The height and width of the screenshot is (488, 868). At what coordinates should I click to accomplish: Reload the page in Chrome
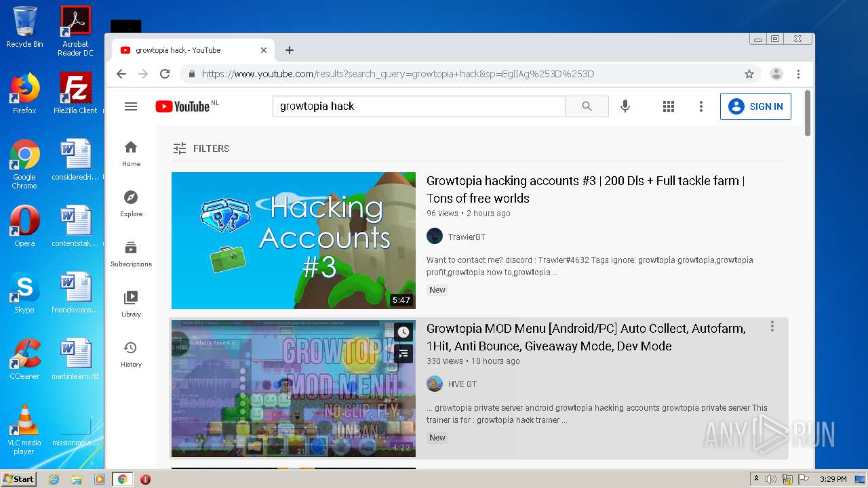[x=165, y=74]
